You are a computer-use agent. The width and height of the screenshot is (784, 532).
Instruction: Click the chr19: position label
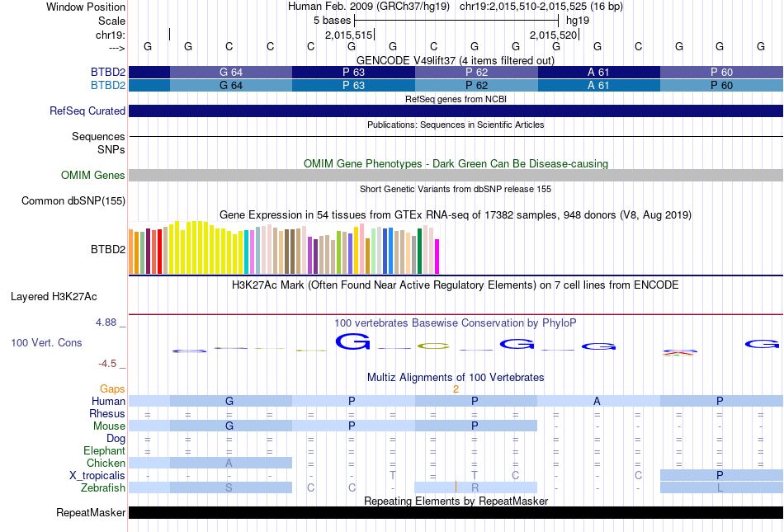[x=110, y=35]
